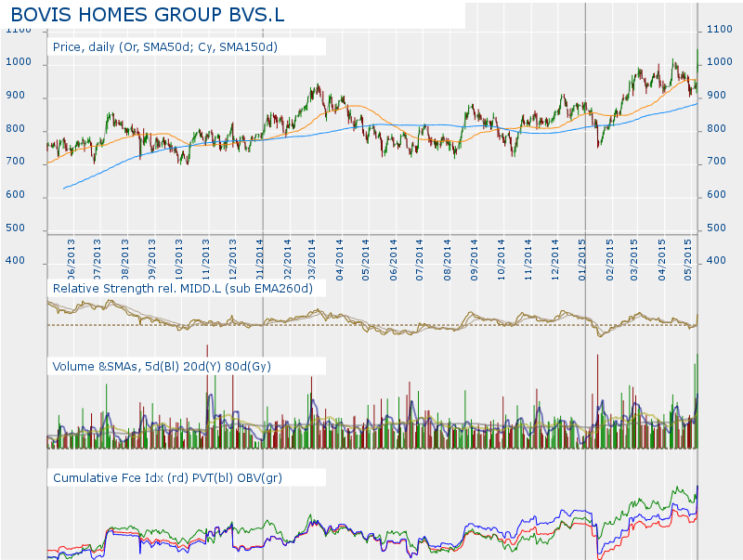Click the 03/2014 date axis label
743x560 pixels.
312,260
